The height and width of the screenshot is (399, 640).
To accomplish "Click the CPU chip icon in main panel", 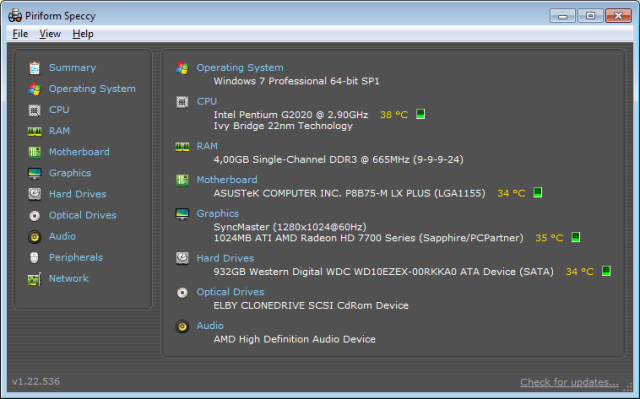I will click(x=182, y=102).
